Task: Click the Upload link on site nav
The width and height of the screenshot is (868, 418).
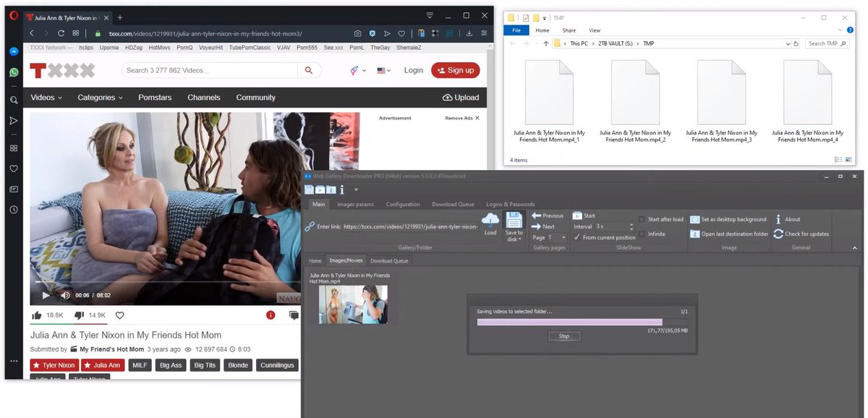Action: (461, 98)
